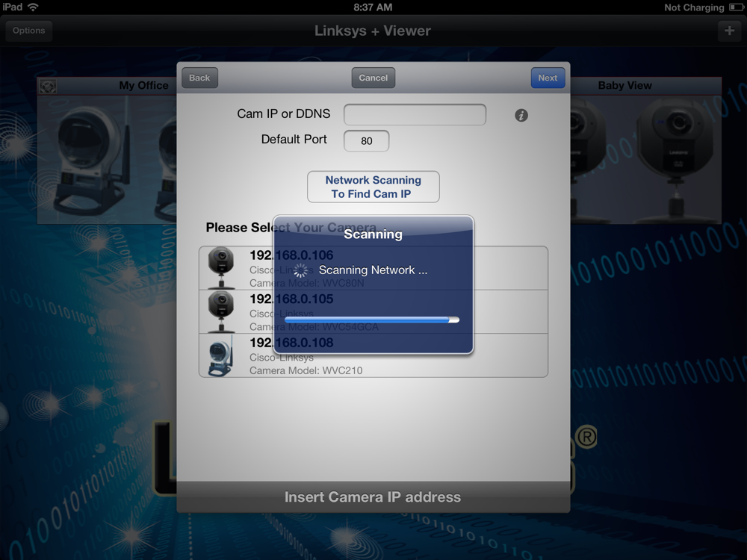Focus the Cam IP or DDNS field
Image resolution: width=747 pixels, height=560 pixels.
pyautogui.click(x=415, y=114)
